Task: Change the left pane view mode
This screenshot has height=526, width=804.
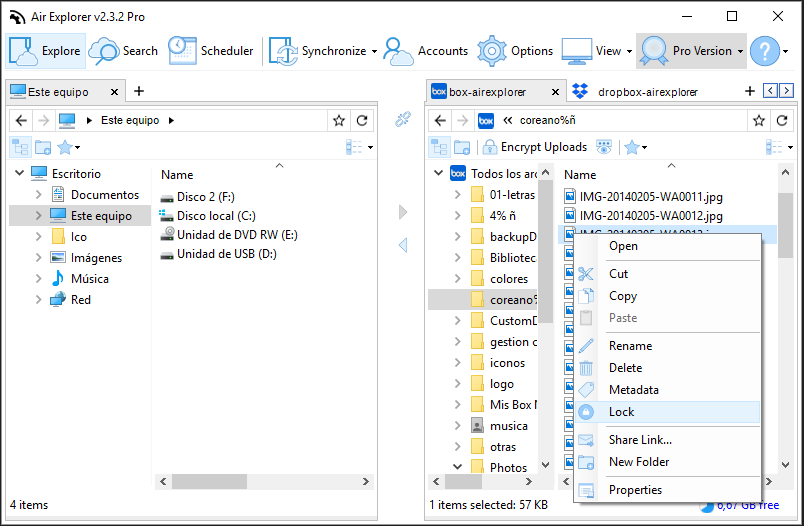Action: click(x=359, y=147)
